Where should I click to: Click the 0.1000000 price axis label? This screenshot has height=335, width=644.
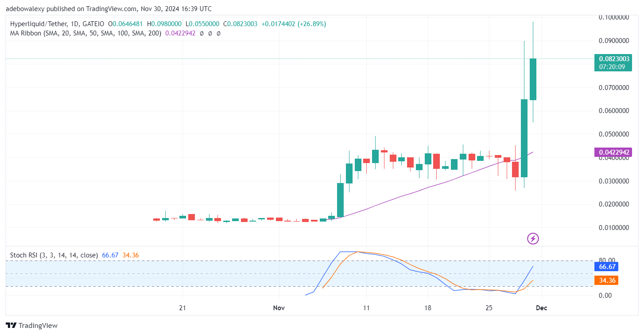pos(614,17)
